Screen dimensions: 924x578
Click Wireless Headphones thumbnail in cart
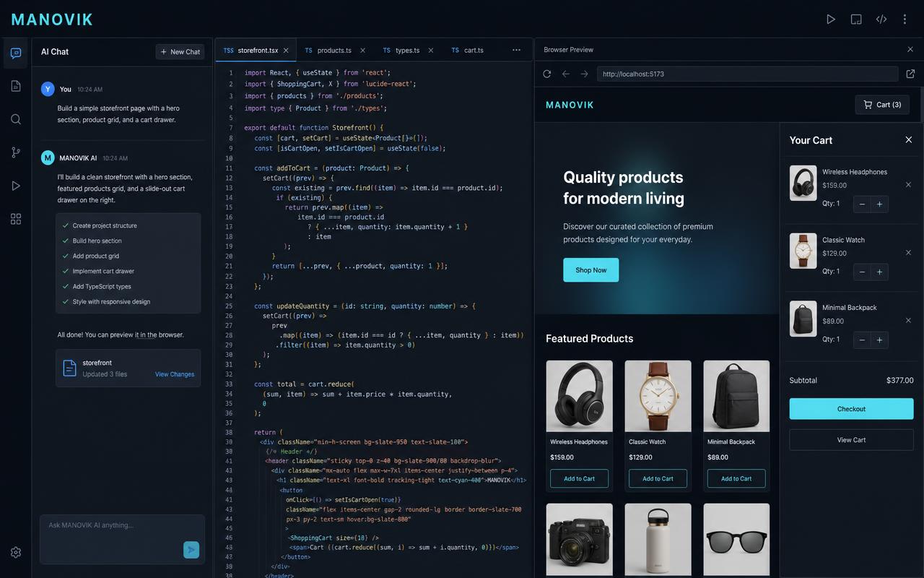(803, 184)
